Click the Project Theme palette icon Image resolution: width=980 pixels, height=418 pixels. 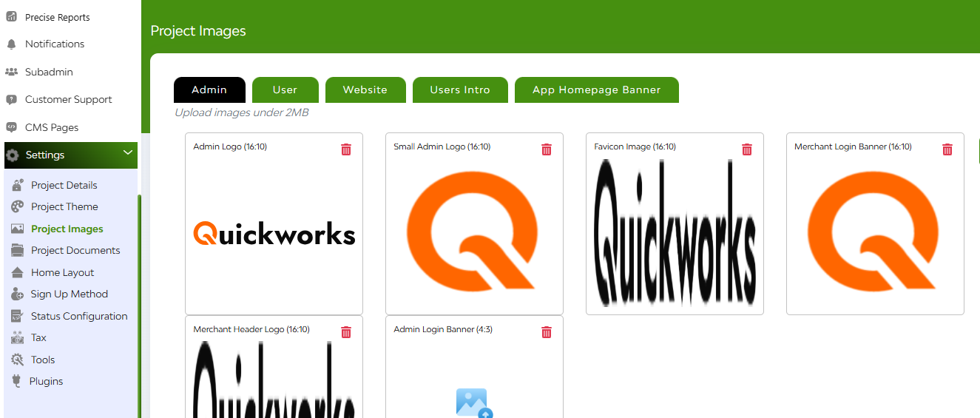point(18,206)
